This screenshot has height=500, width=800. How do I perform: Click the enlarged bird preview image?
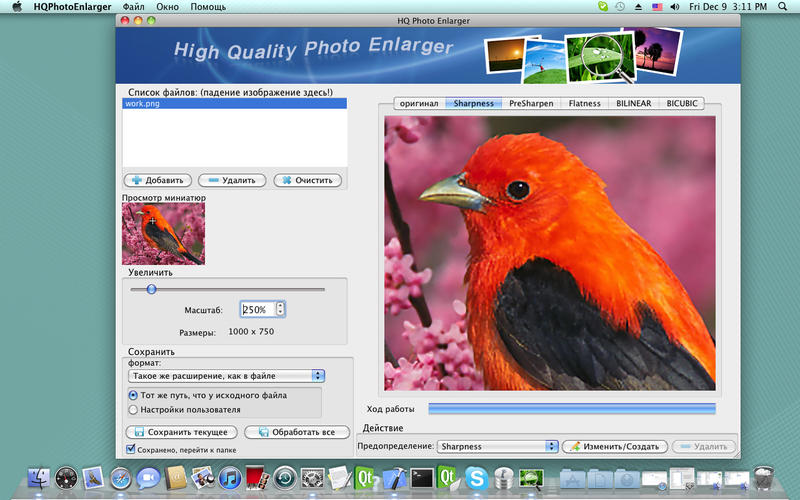[x=550, y=253]
